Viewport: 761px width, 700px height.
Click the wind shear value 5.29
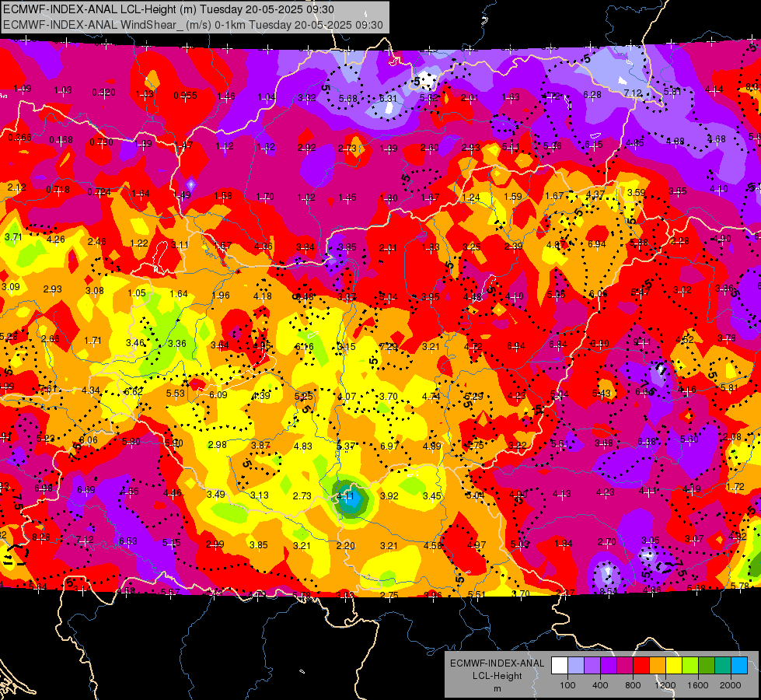tap(473, 397)
